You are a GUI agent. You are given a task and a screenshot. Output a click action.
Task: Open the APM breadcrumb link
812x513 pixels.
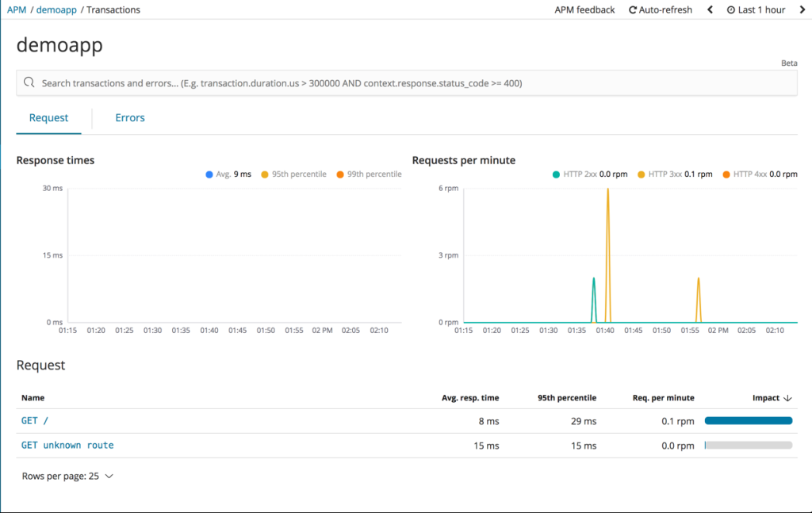coord(17,10)
